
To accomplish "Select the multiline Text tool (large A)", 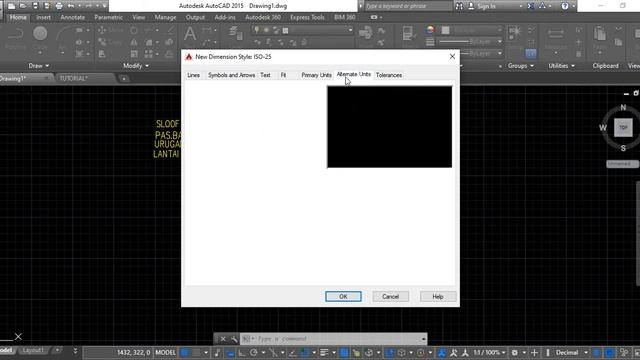I will point(190,34).
